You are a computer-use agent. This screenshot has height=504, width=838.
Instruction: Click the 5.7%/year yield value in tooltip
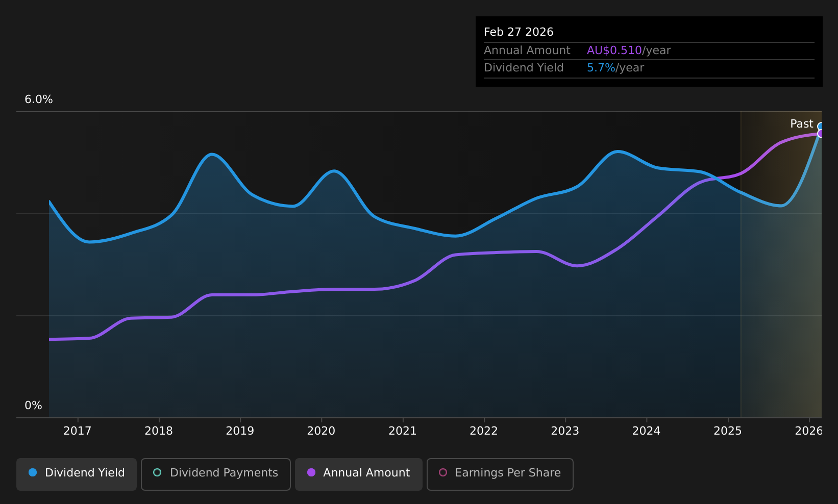(615, 68)
